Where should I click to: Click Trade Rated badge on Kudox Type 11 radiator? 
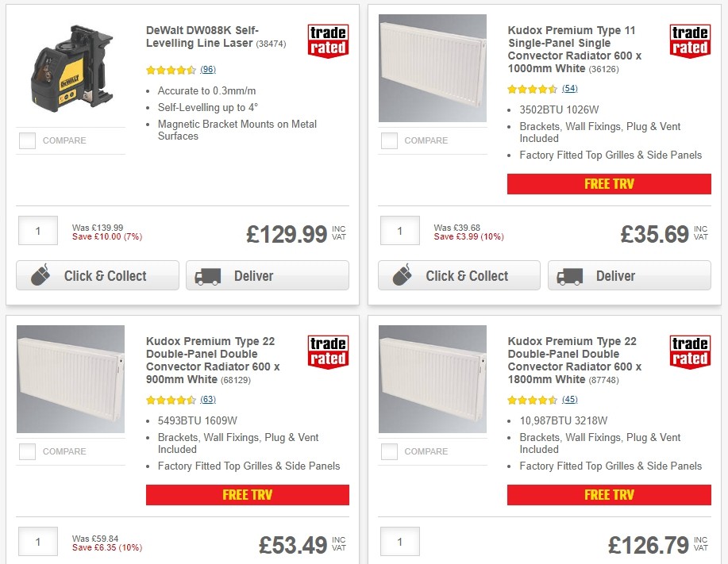click(x=689, y=40)
